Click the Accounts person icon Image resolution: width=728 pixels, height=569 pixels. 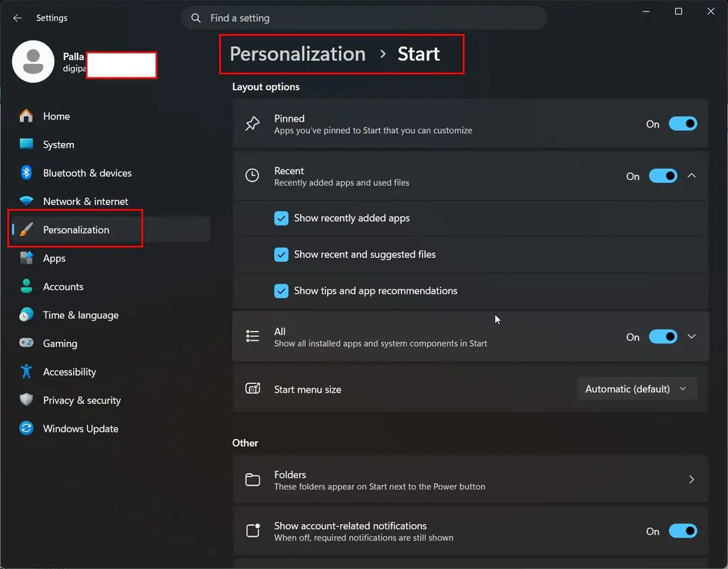click(x=26, y=286)
